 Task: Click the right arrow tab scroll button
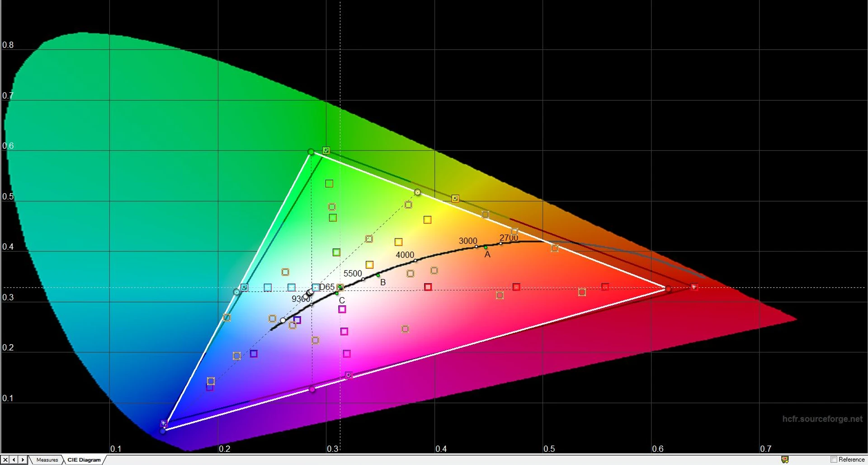point(22,460)
